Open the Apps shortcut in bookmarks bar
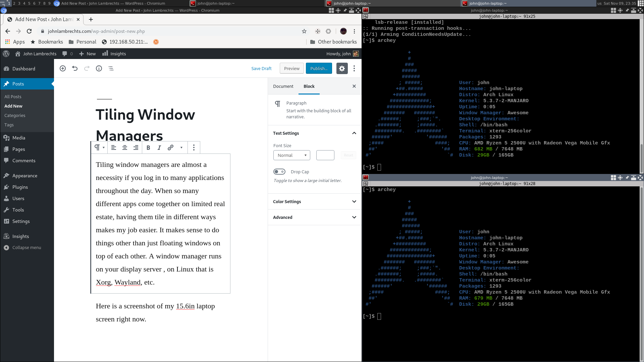 tap(15, 42)
